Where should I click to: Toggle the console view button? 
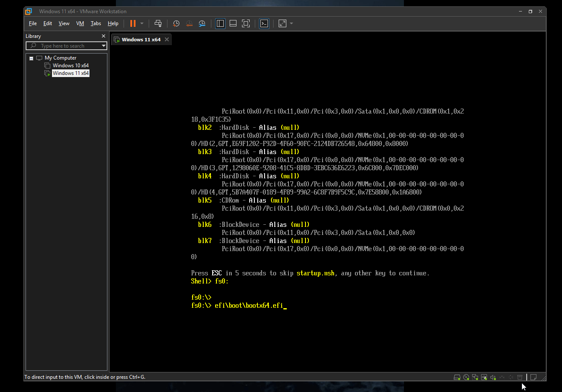(264, 23)
